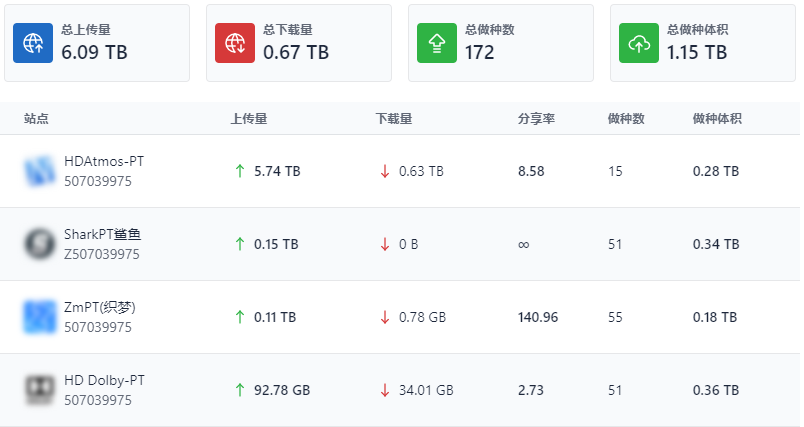The height and width of the screenshot is (427, 804).
Task: Click the red down arrow beside 0.63 TB
Action: 385,171
